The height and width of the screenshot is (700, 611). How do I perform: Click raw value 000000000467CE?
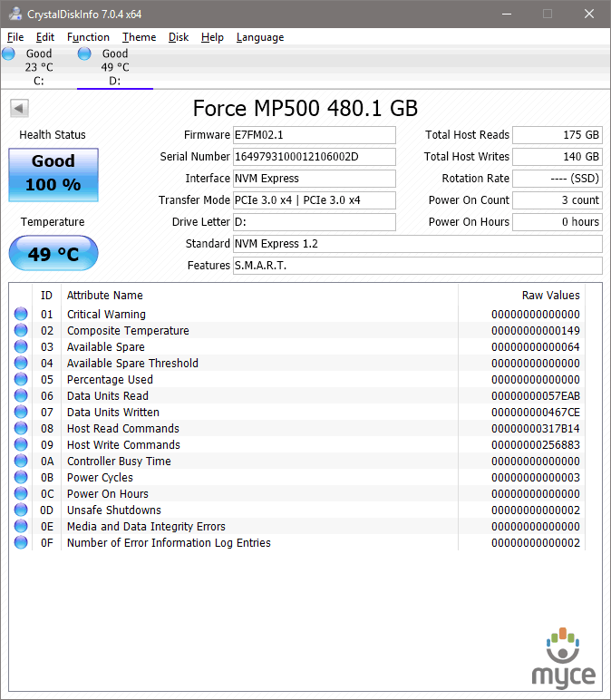tap(536, 412)
